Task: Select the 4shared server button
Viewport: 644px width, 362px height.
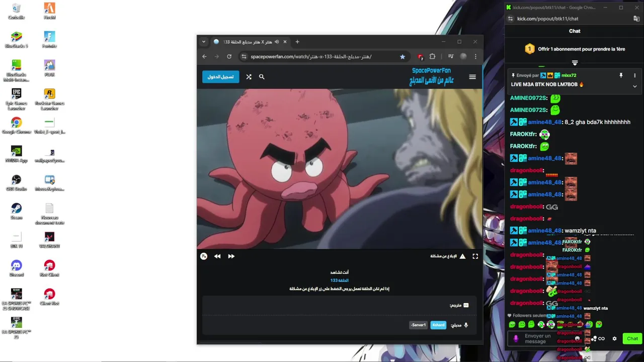Action: [438, 325]
